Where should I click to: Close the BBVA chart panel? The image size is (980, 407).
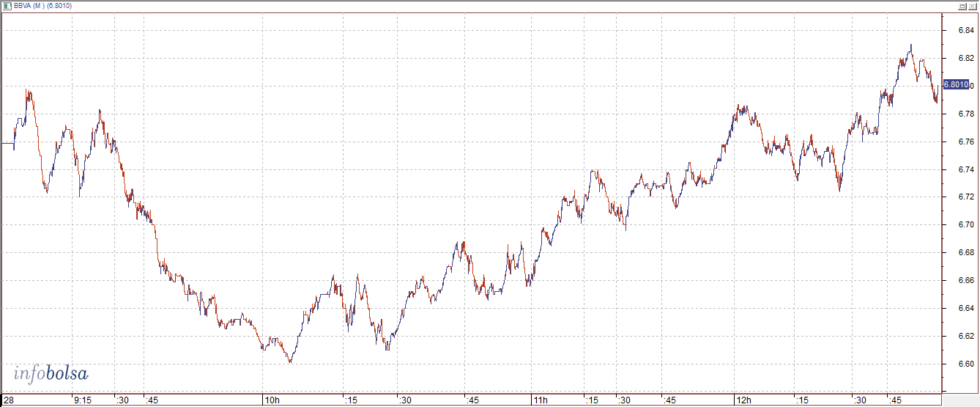point(972,6)
